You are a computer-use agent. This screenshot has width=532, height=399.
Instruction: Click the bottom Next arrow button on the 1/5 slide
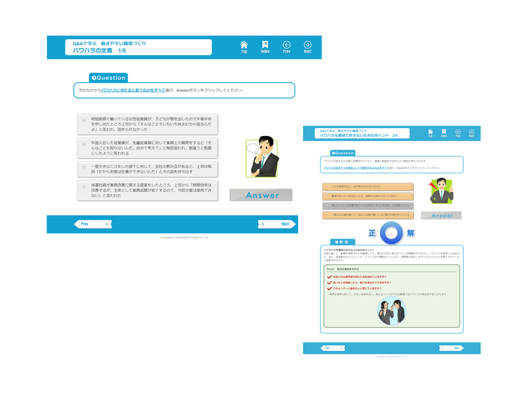coord(277,224)
